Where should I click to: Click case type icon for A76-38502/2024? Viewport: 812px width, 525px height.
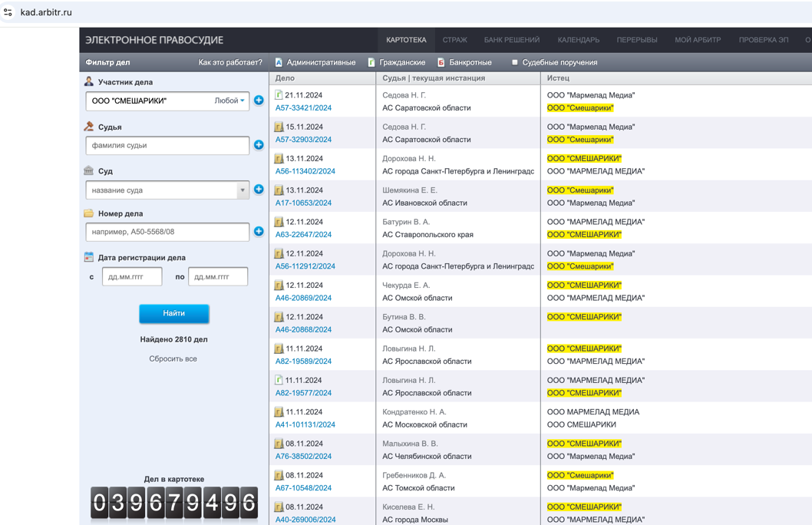(x=279, y=443)
